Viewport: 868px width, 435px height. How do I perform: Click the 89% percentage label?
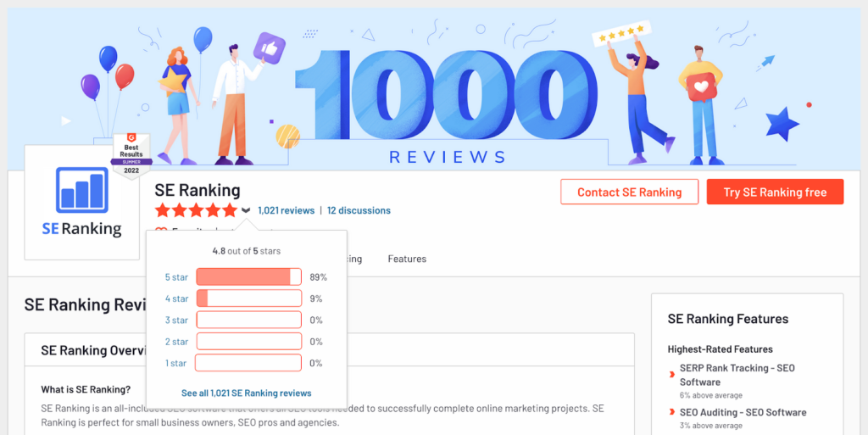point(319,277)
